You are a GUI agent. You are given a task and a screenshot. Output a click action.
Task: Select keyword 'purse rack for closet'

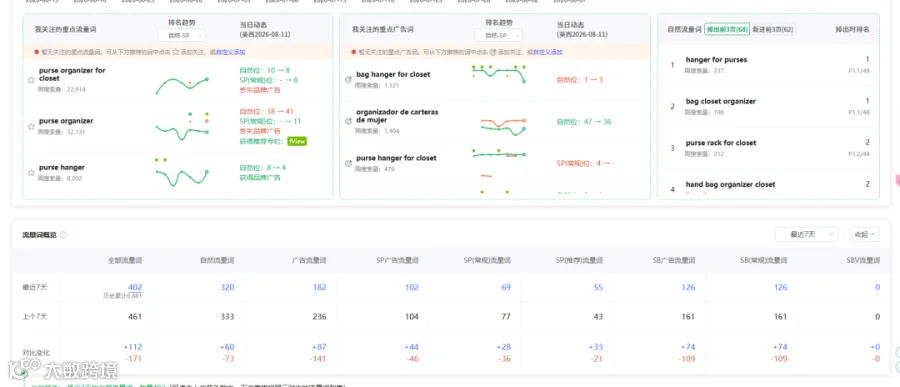pyautogui.click(x=721, y=142)
